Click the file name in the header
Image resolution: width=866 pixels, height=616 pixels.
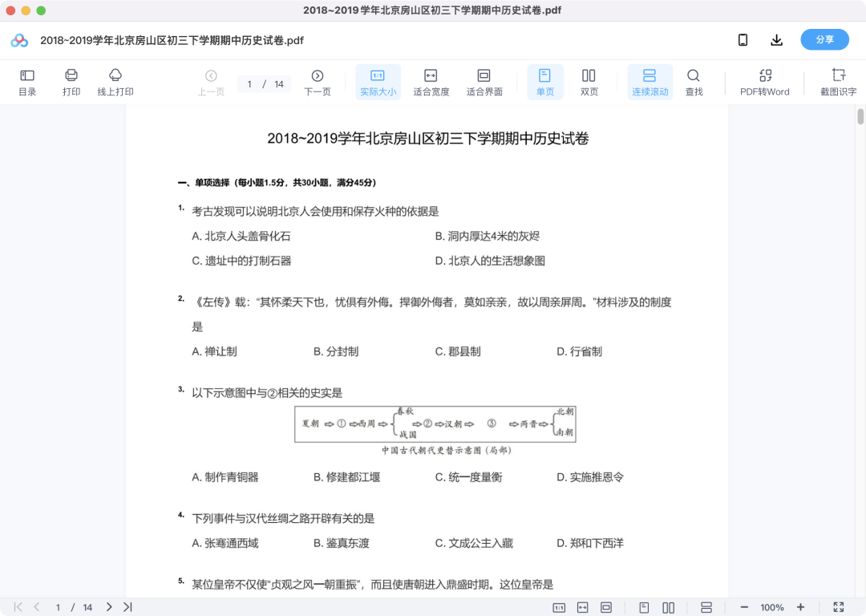coord(172,40)
